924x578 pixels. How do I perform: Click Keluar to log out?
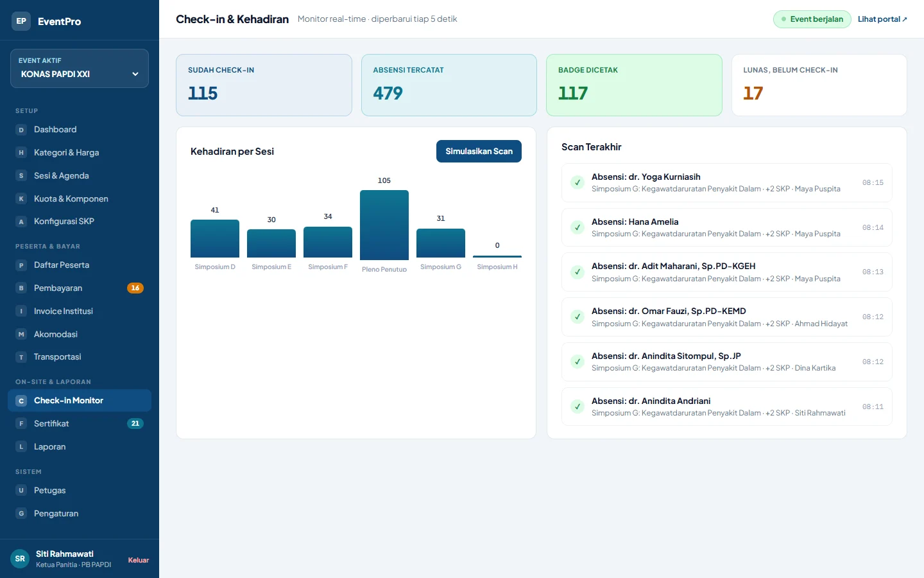tap(139, 560)
